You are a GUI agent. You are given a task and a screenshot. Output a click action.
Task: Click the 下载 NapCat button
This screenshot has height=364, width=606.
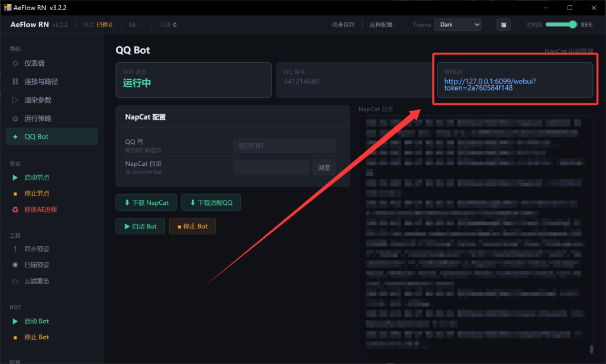tap(146, 203)
